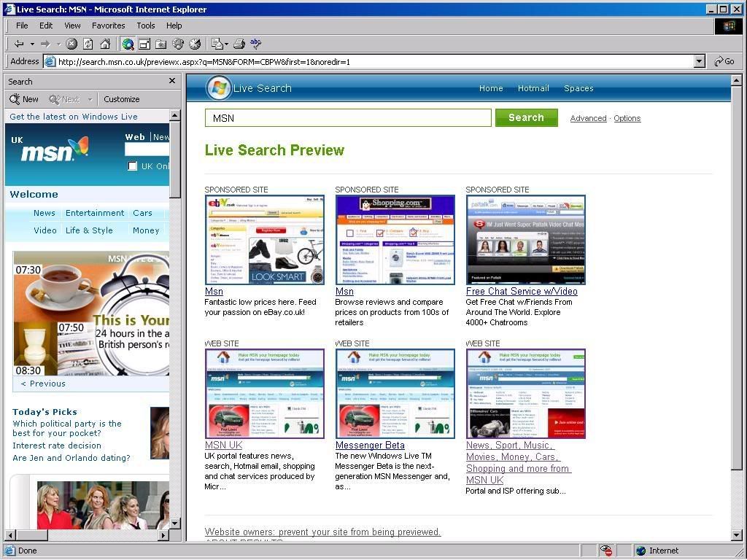
Task: Open the Favorites folder-star toolbar icon
Action: point(161,44)
